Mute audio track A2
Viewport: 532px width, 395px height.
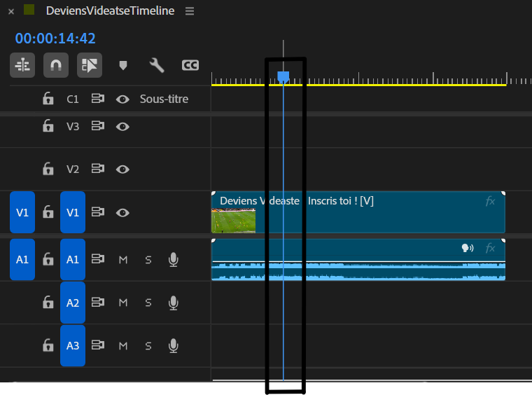tap(123, 303)
